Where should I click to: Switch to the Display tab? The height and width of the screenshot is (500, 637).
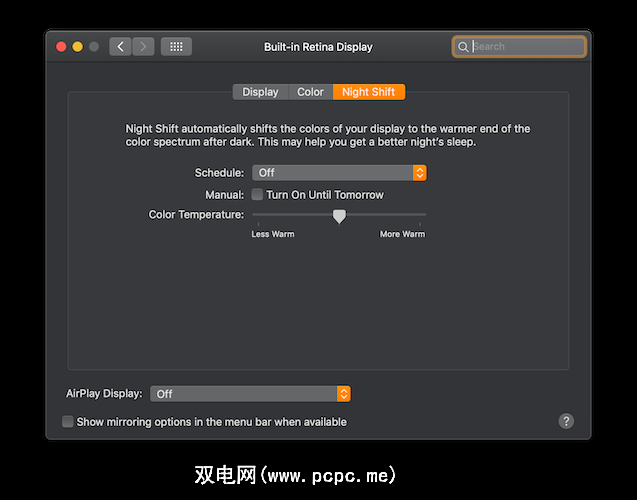click(x=260, y=92)
